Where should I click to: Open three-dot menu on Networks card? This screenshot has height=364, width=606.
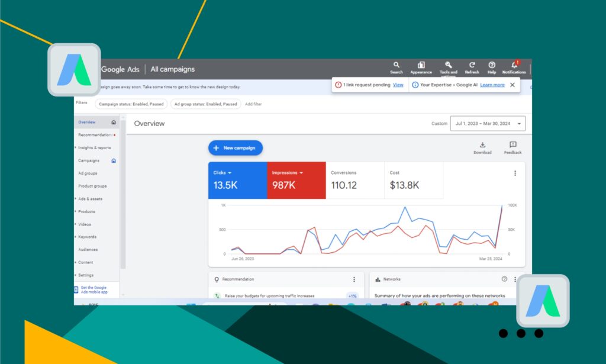point(515,279)
